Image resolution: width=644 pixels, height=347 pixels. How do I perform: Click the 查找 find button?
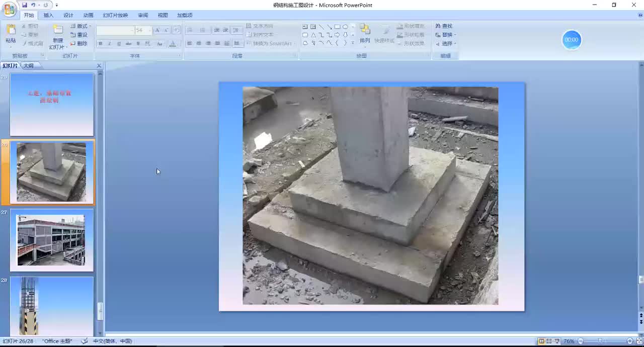click(x=444, y=26)
